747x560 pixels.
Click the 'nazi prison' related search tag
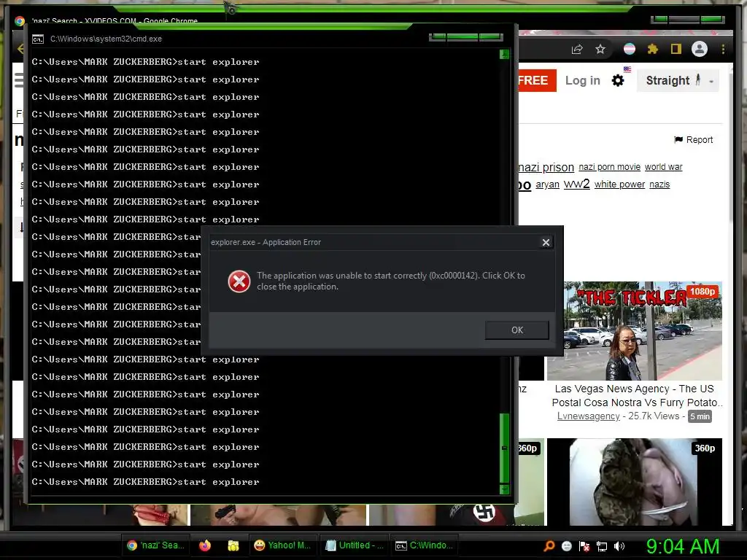[x=546, y=167]
